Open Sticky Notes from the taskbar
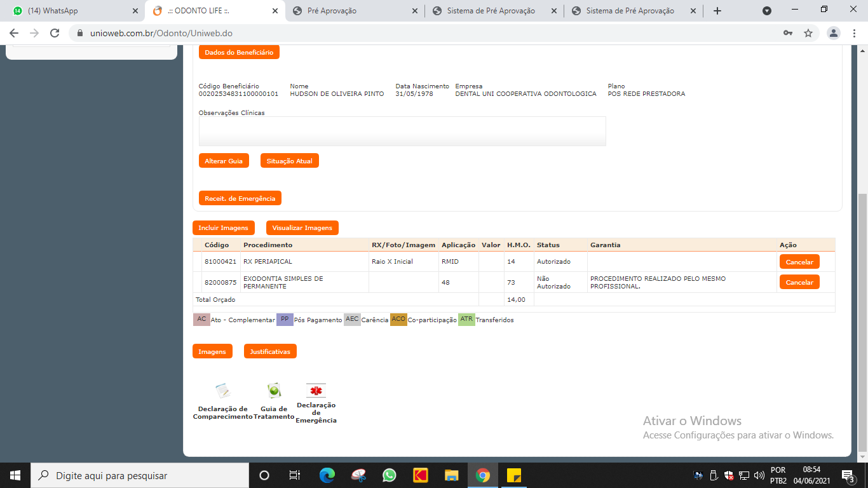Image resolution: width=868 pixels, height=488 pixels. point(514,475)
